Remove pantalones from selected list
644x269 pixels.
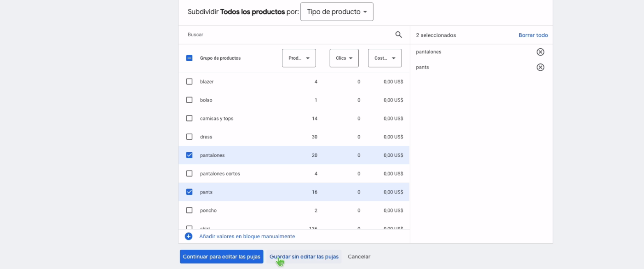coord(540,52)
